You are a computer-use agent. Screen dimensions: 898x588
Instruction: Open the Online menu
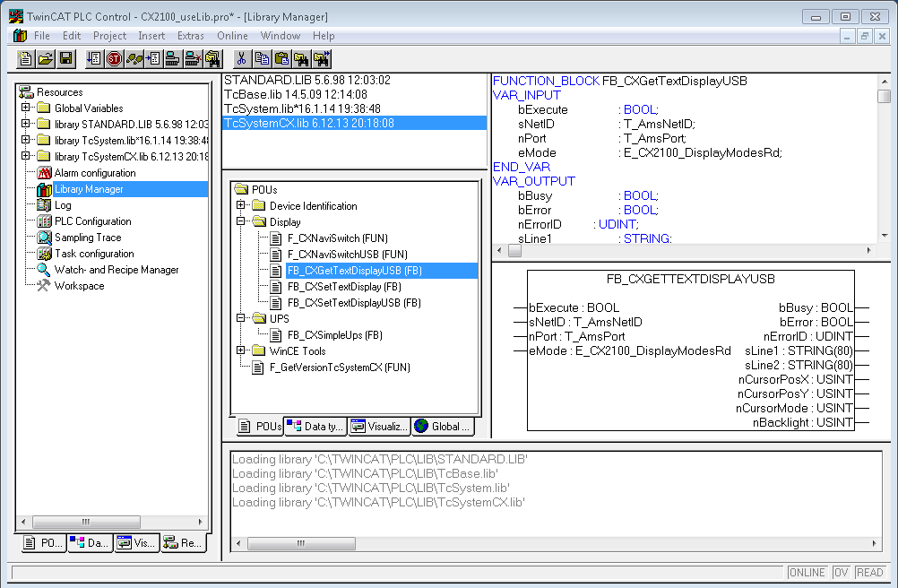coord(232,36)
